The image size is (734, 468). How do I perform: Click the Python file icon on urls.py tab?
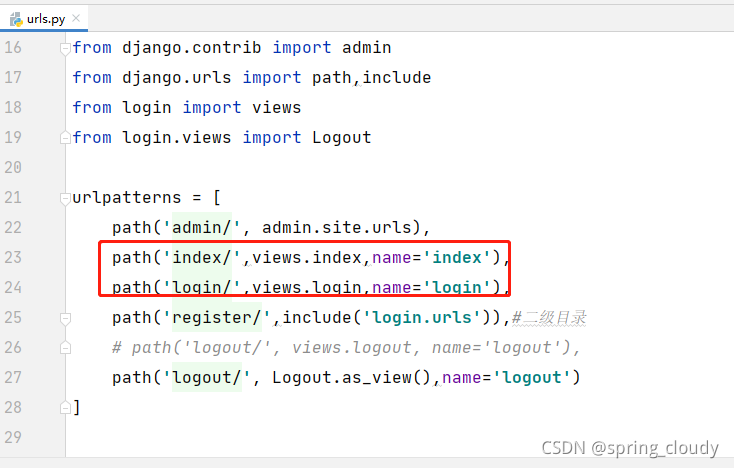point(16,19)
